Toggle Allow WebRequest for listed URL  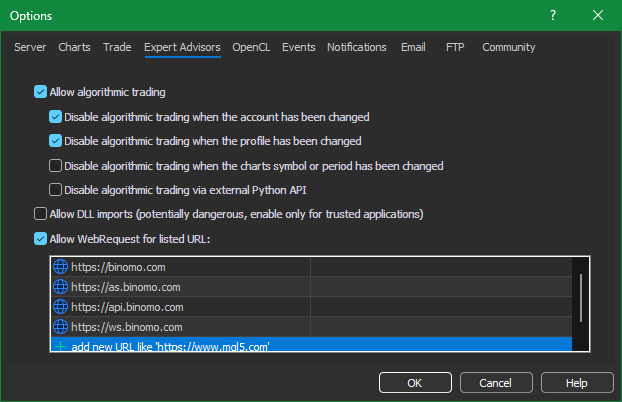[x=40, y=239]
